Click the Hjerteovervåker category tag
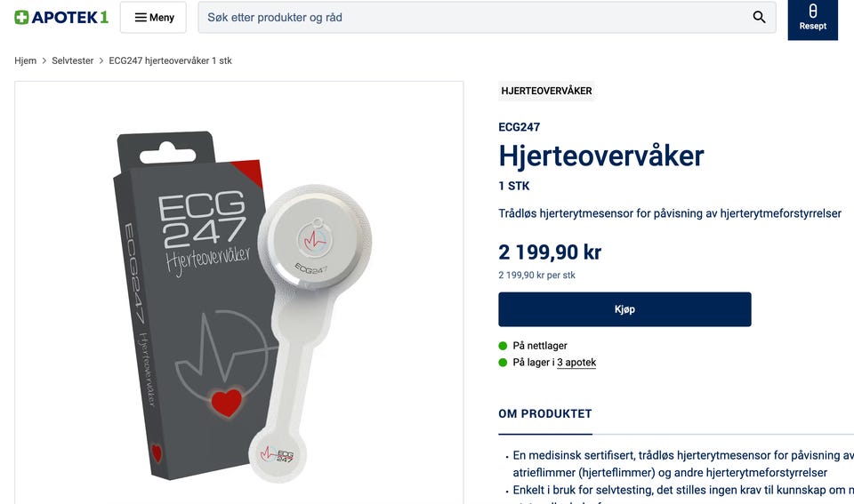Image resolution: width=854 pixels, height=504 pixels. [546, 91]
